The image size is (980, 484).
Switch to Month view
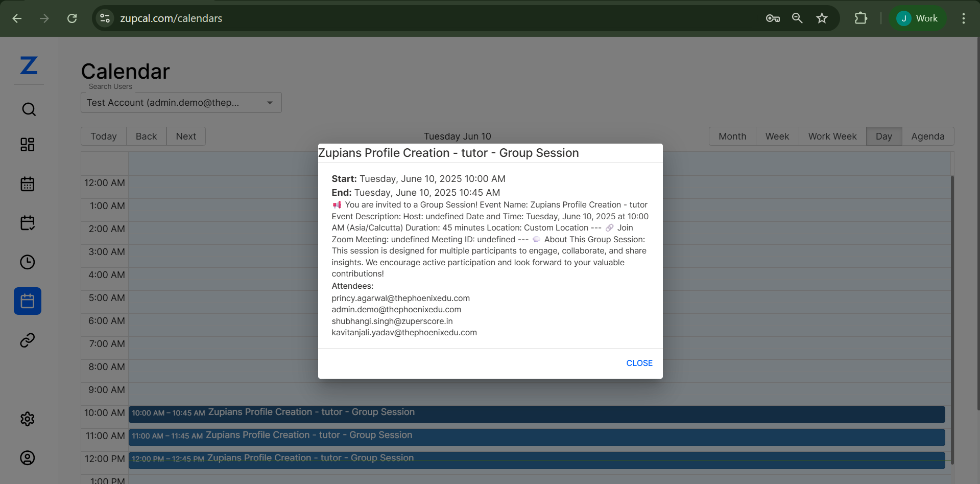tap(732, 136)
